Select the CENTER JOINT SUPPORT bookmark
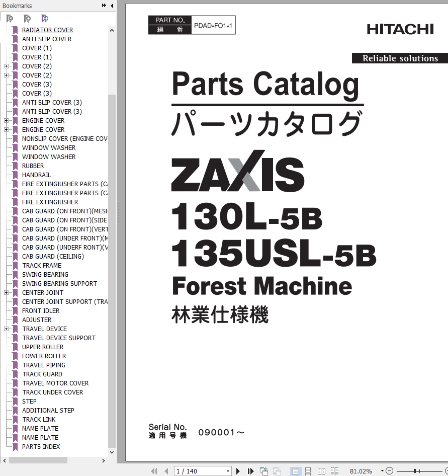The width and height of the screenshot is (448, 476). [x=64, y=302]
